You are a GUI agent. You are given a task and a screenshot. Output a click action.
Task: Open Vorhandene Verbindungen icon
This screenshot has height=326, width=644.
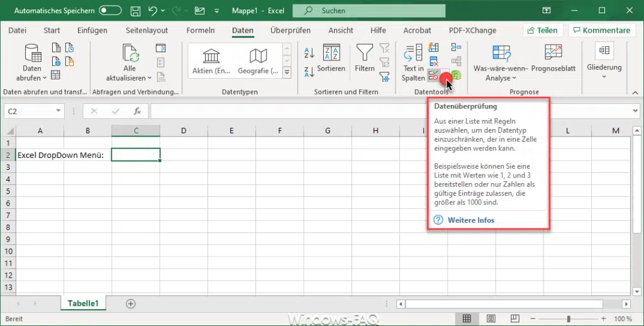[x=69, y=62]
